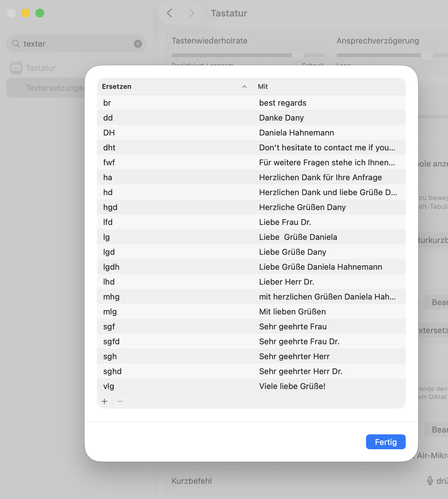The height and width of the screenshot is (499, 448).
Task: Go back with the left chevron
Action: point(169,13)
